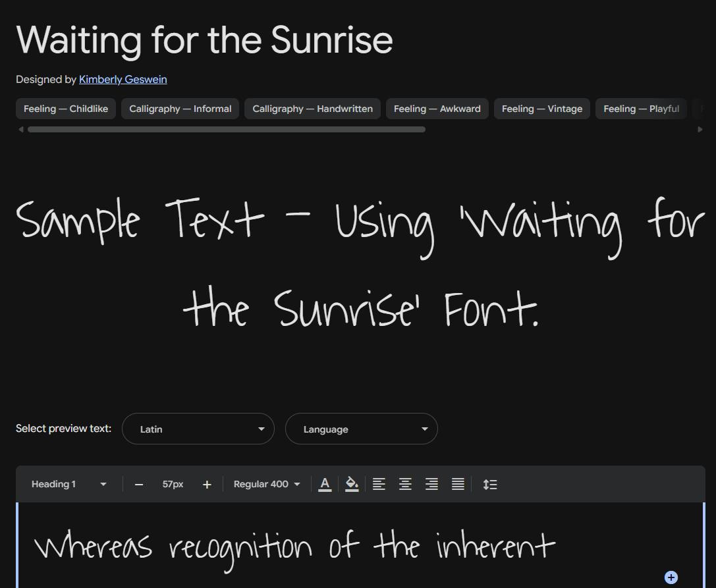The height and width of the screenshot is (588, 716).
Task: Align text right
Action: (431, 484)
